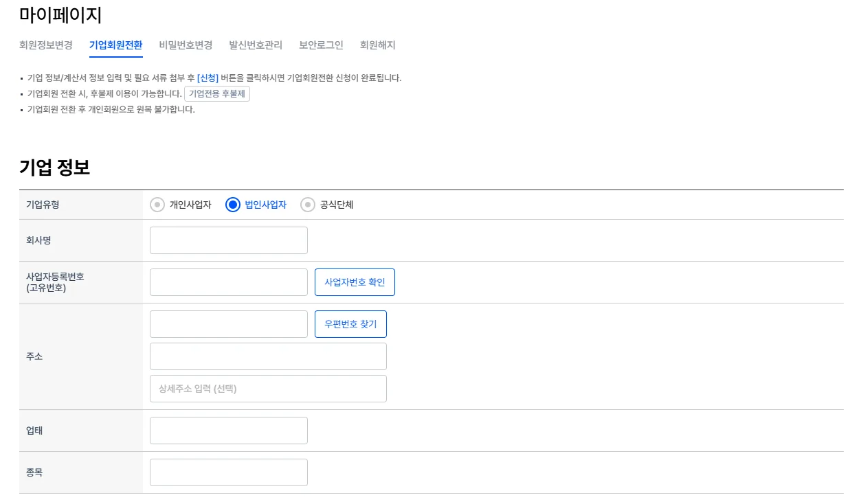
Task: Open the 비밀번호변경 tab
Action: pos(186,45)
